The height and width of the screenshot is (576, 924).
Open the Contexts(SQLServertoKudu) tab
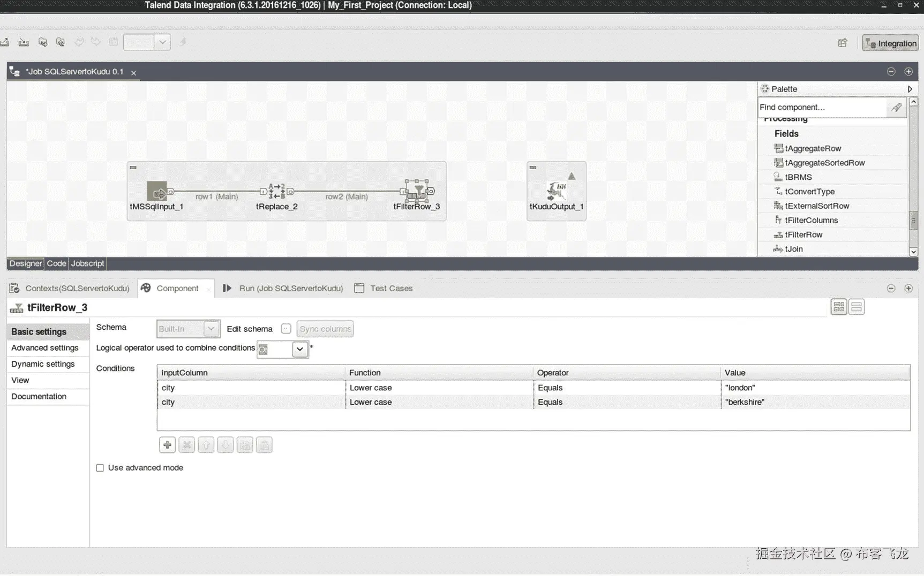[x=70, y=289]
